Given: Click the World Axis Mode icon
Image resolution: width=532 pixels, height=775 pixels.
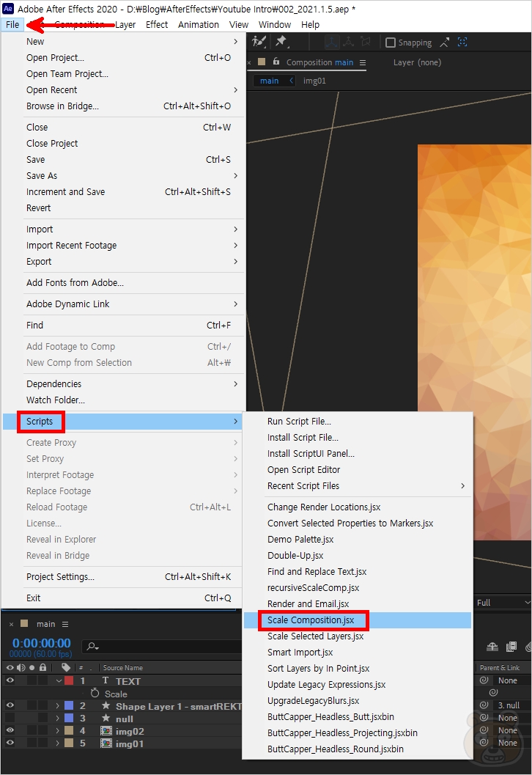Looking at the screenshot, I should pyautogui.click(x=348, y=43).
